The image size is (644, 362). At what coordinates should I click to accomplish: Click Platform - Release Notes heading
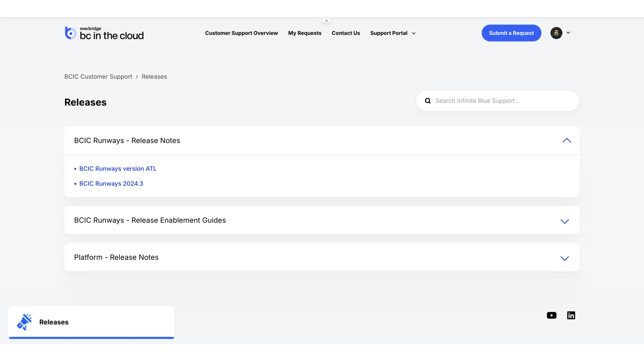pos(116,257)
